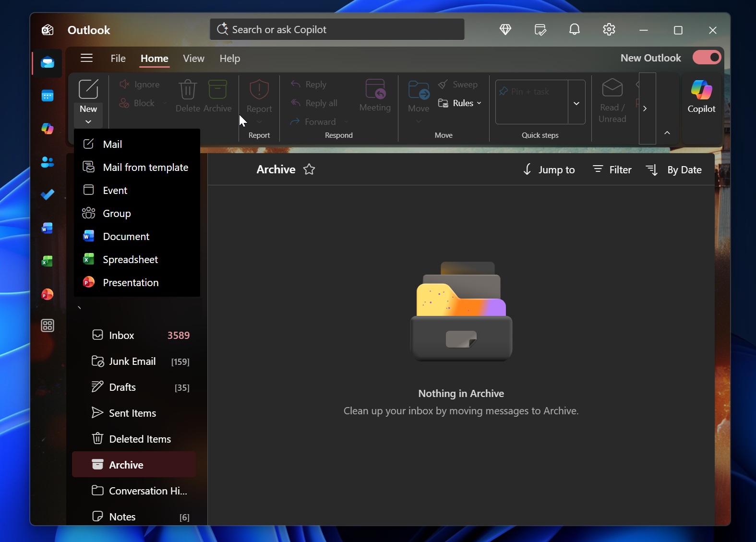Create a new Word Document
The height and width of the screenshot is (542, 756).
pos(137,236)
